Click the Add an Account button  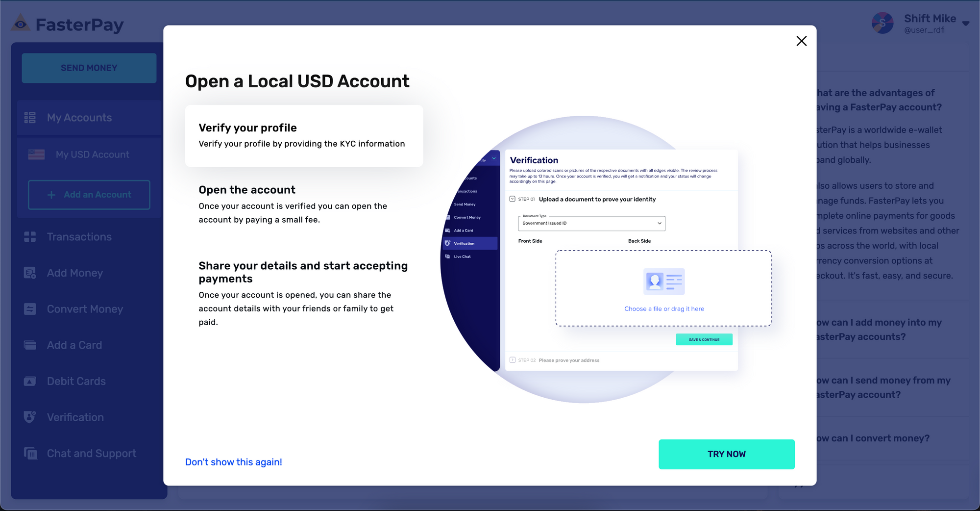89,195
